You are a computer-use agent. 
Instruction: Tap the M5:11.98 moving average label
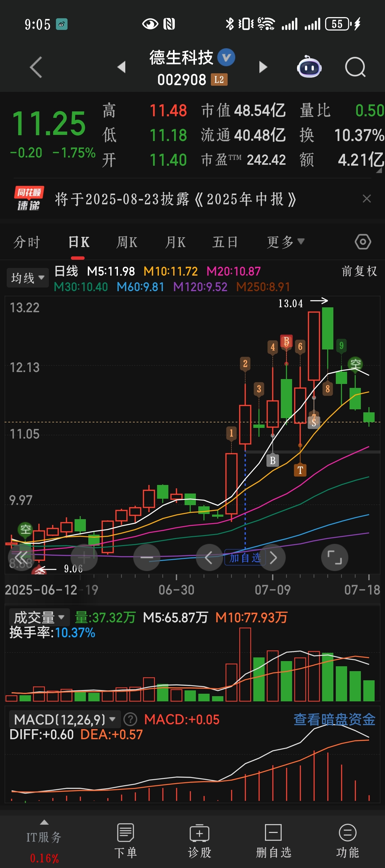pyautogui.click(x=111, y=271)
